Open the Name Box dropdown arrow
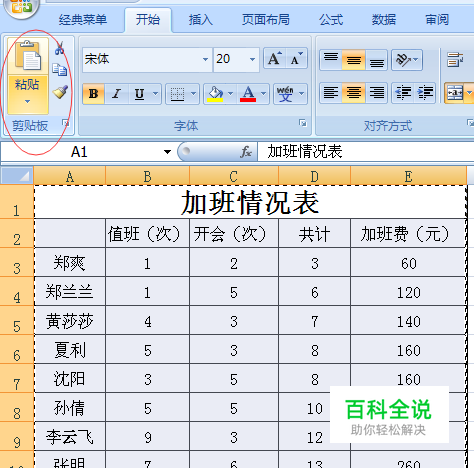The height and width of the screenshot is (468, 474). (x=167, y=152)
